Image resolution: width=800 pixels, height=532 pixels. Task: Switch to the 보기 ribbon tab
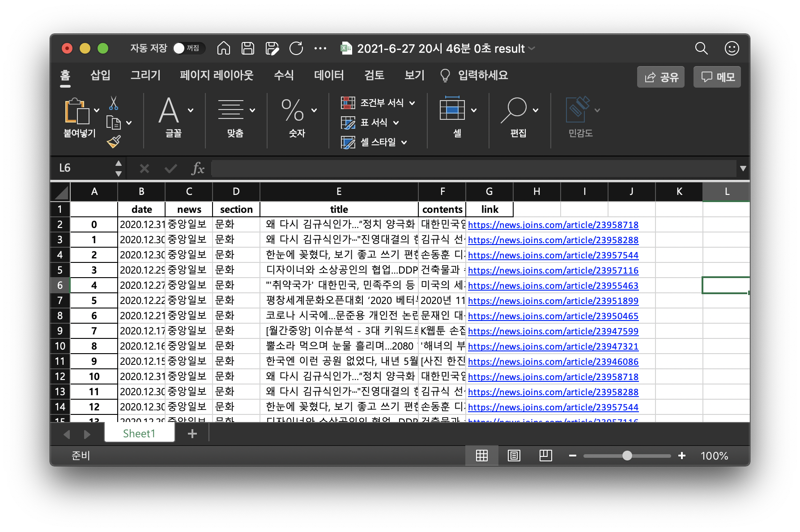click(x=414, y=76)
